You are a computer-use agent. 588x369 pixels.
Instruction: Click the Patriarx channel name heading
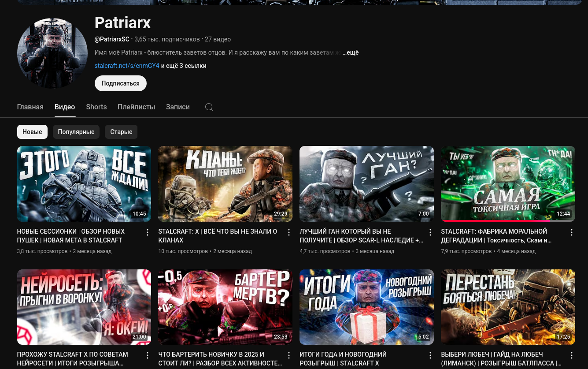122,22
